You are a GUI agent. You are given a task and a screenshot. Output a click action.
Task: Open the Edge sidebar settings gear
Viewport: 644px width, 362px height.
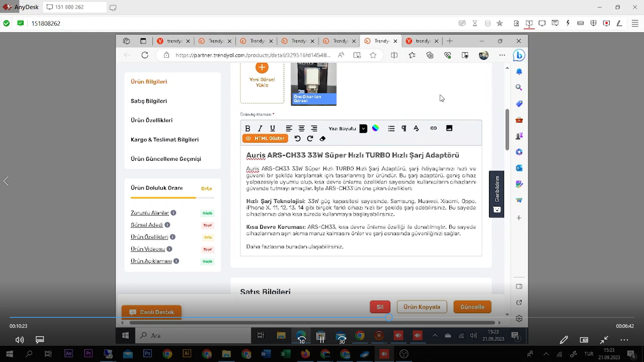tap(519, 319)
